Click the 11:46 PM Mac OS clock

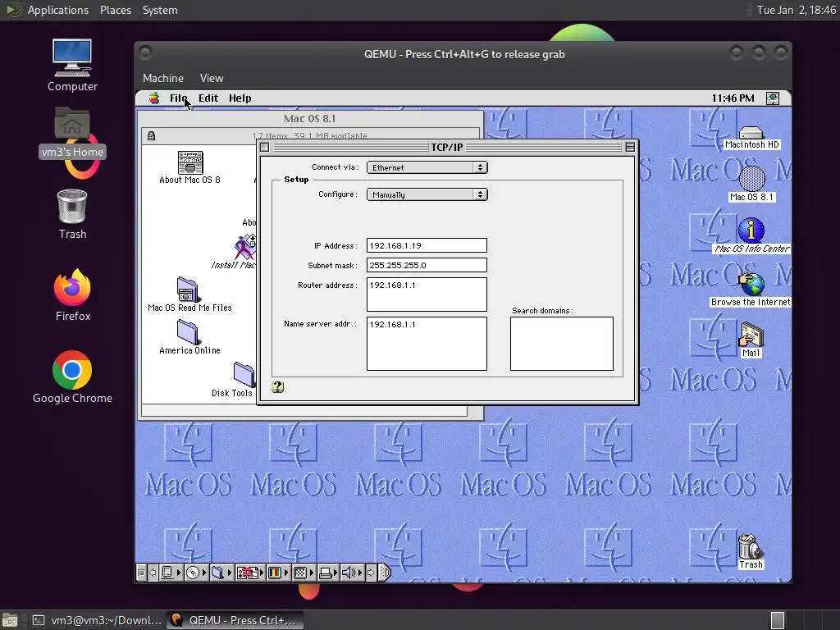733,98
